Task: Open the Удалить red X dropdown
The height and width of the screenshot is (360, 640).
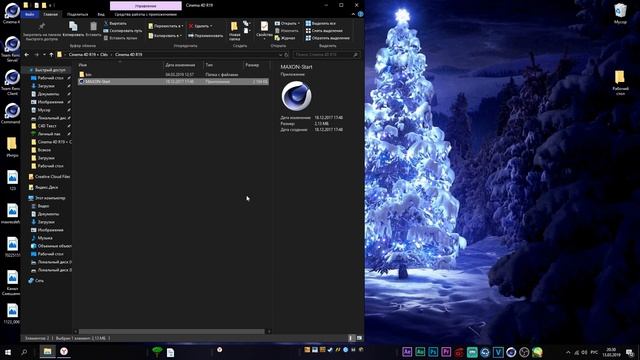Action: (x=200, y=26)
